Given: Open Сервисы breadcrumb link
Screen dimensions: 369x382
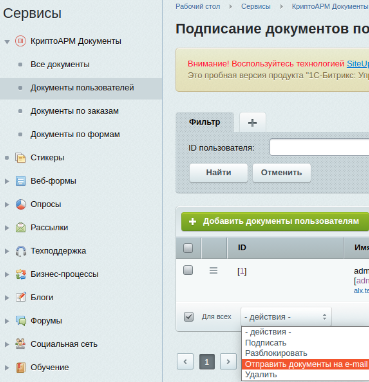Looking at the screenshot, I should tap(256, 6).
